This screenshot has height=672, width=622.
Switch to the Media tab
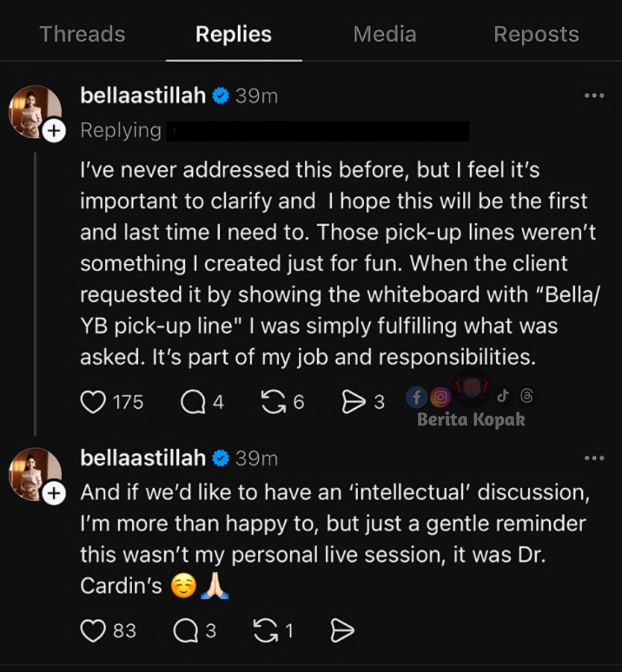pos(384,34)
